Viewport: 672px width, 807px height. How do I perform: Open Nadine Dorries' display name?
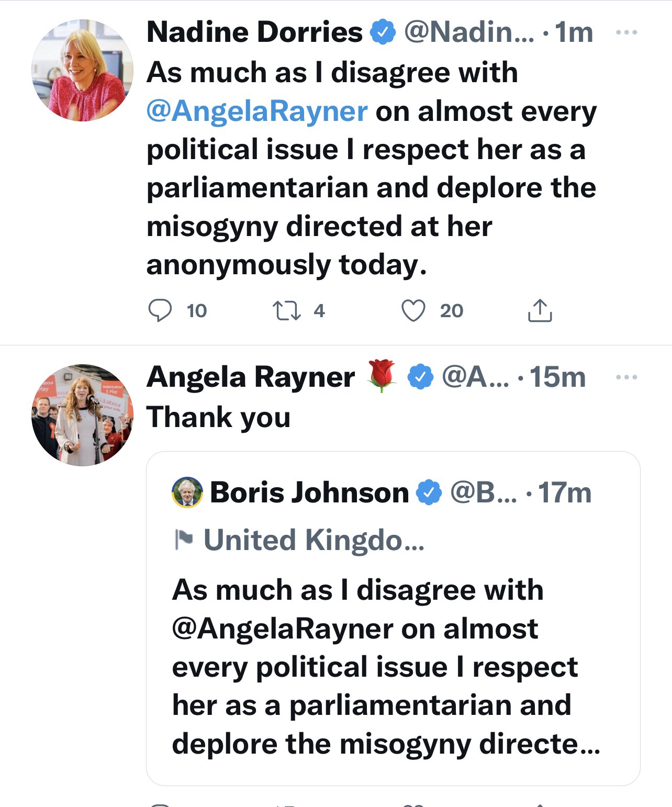(x=254, y=32)
